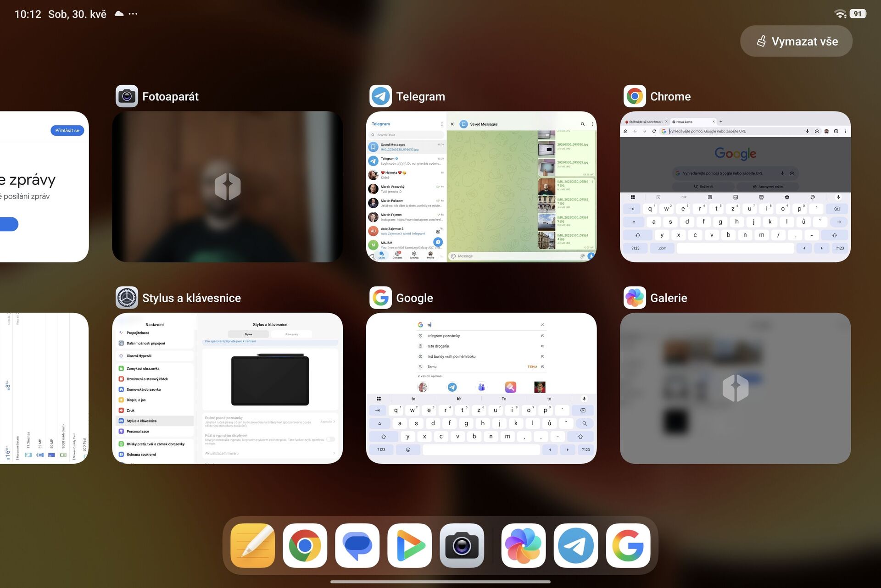Tap the new message floating button in Telegram card

438,242
